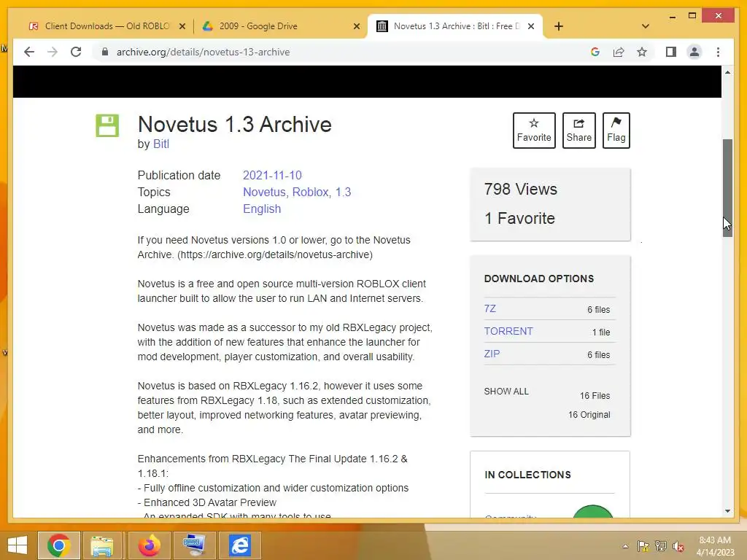Open the Google icon in the address bar
Screen dimensions: 747x560
(x=595, y=52)
